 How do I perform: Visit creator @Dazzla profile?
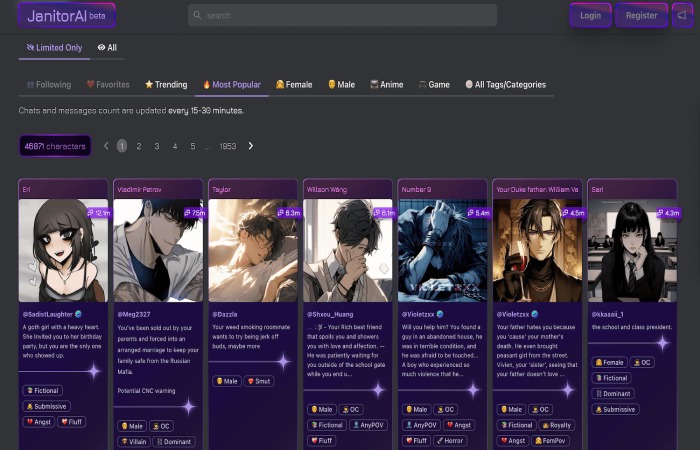tap(225, 314)
